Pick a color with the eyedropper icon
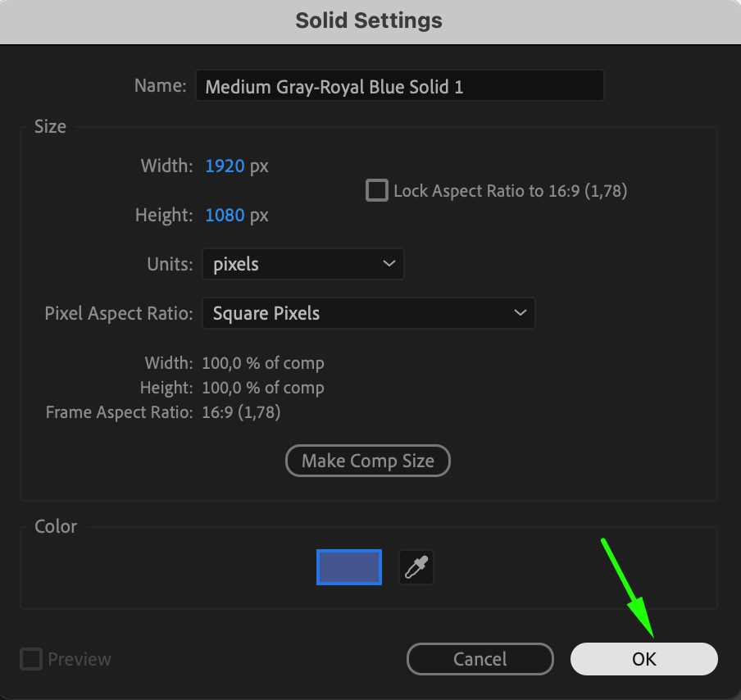741x700 pixels. tap(416, 567)
